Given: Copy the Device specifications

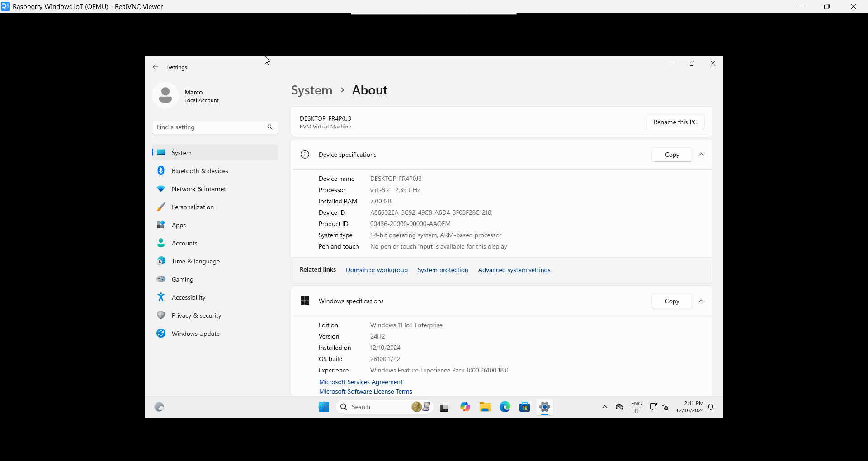Looking at the screenshot, I should click(672, 155).
